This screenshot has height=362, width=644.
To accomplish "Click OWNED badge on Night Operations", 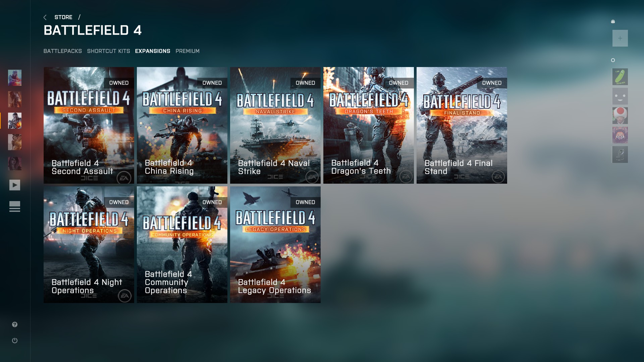I will point(119,202).
